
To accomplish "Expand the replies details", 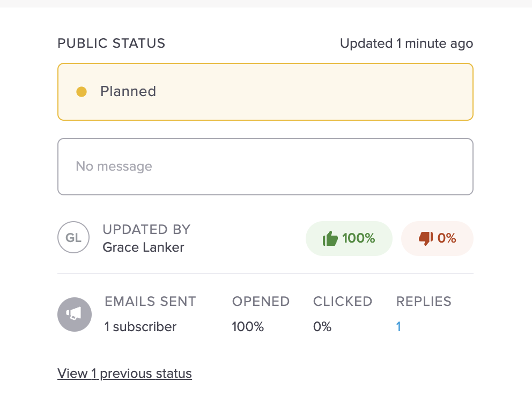I will pyautogui.click(x=398, y=326).
